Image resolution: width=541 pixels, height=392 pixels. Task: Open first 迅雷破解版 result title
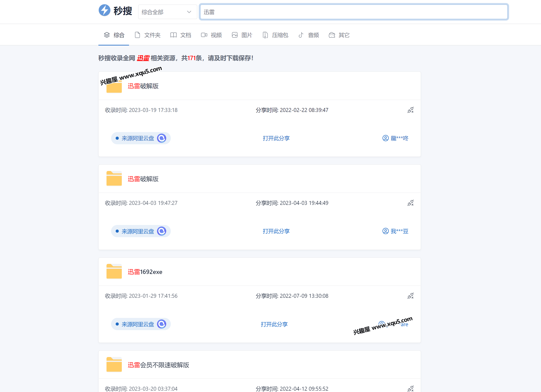(x=143, y=86)
